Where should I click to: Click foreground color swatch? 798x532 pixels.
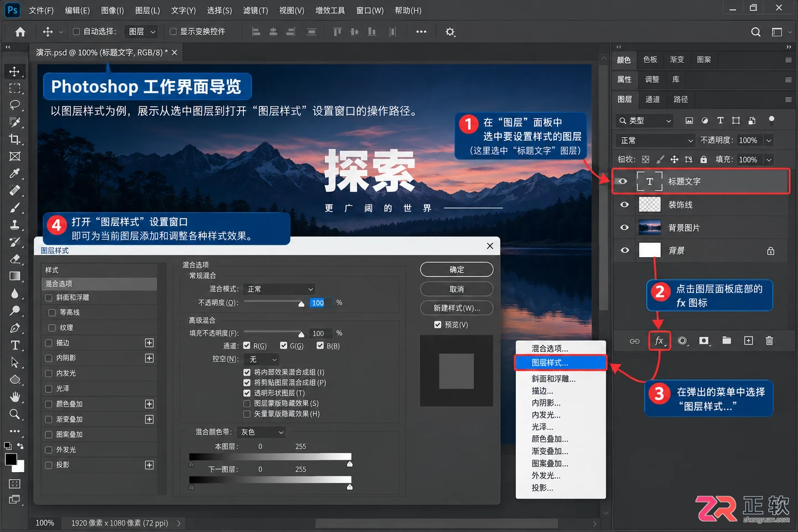pyautogui.click(x=11, y=459)
